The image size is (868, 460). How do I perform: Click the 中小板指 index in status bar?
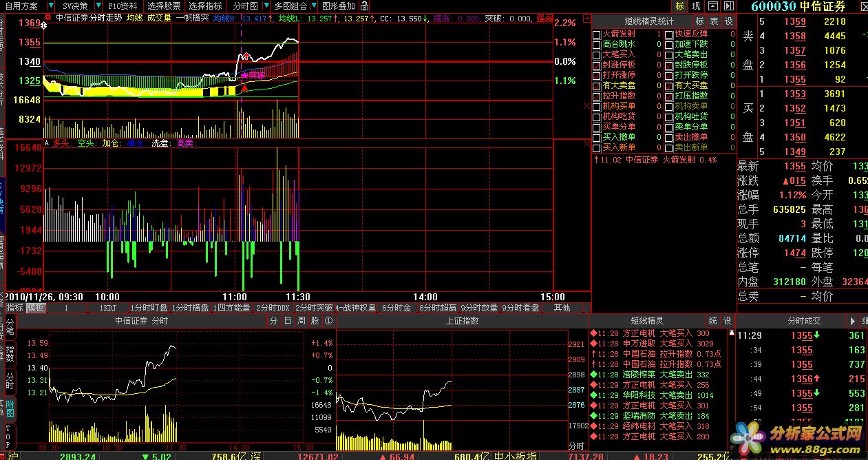click(x=515, y=455)
